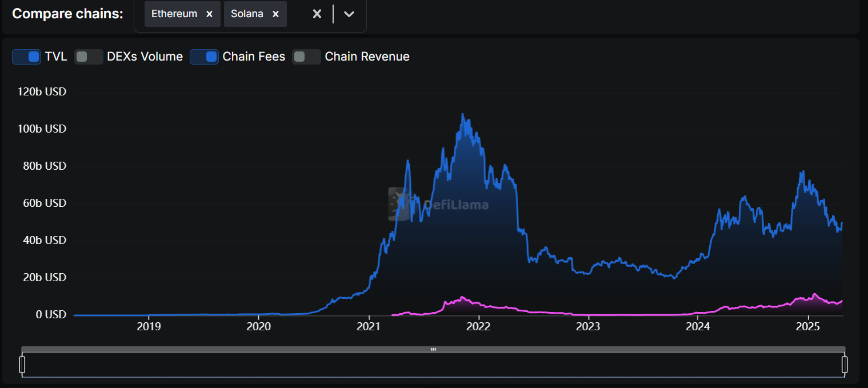Click the grip at top of range bar
This screenshot has height=388, width=868.
(433, 349)
